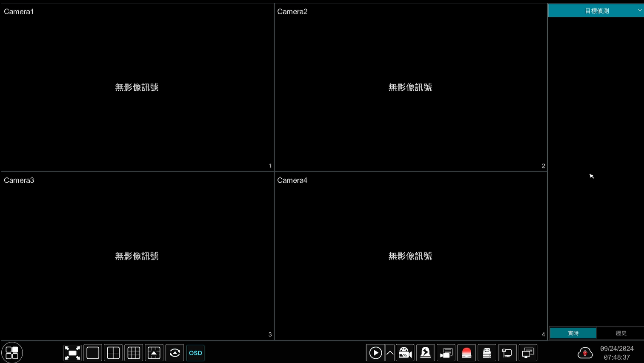Select nine-window grid layout
The width and height of the screenshot is (644, 363).
[134, 353]
